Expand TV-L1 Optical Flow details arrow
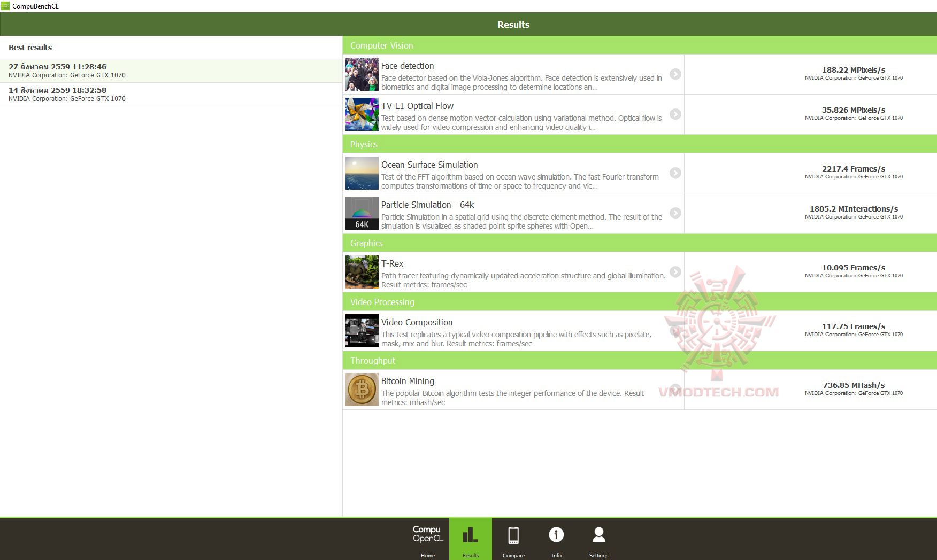The width and height of the screenshot is (937, 560). coord(675,114)
